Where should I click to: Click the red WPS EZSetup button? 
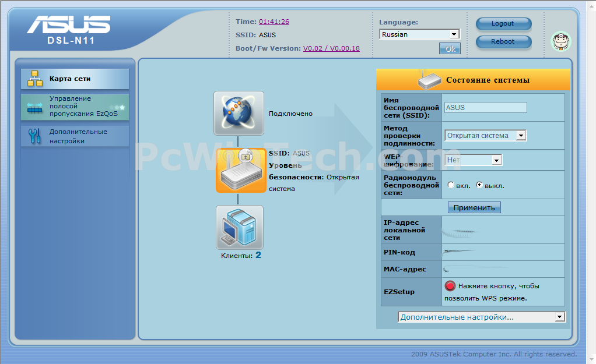[x=450, y=286]
